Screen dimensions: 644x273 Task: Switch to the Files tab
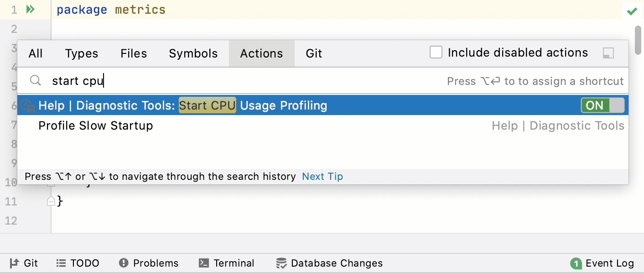pyautogui.click(x=134, y=53)
